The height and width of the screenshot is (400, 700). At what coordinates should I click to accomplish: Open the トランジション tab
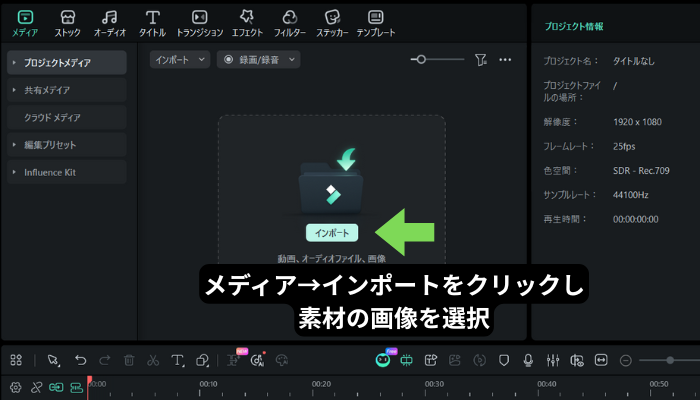click(200, 23)
